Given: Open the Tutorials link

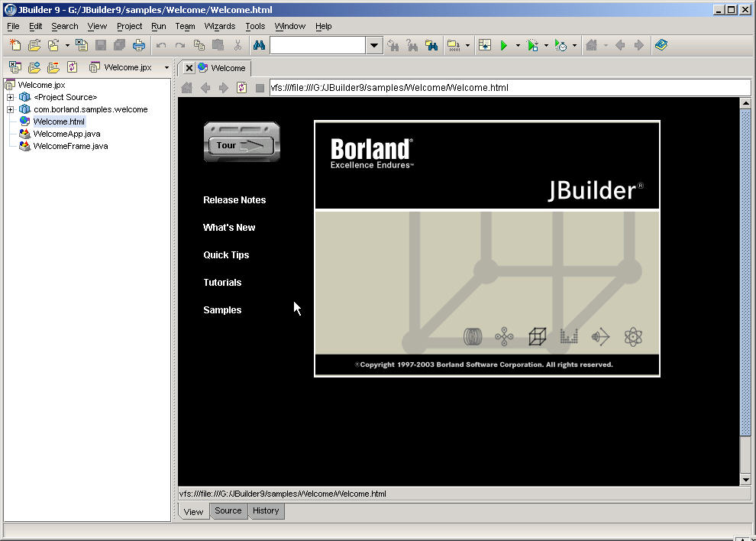Looking at the screenshot, I should [222, 283].
